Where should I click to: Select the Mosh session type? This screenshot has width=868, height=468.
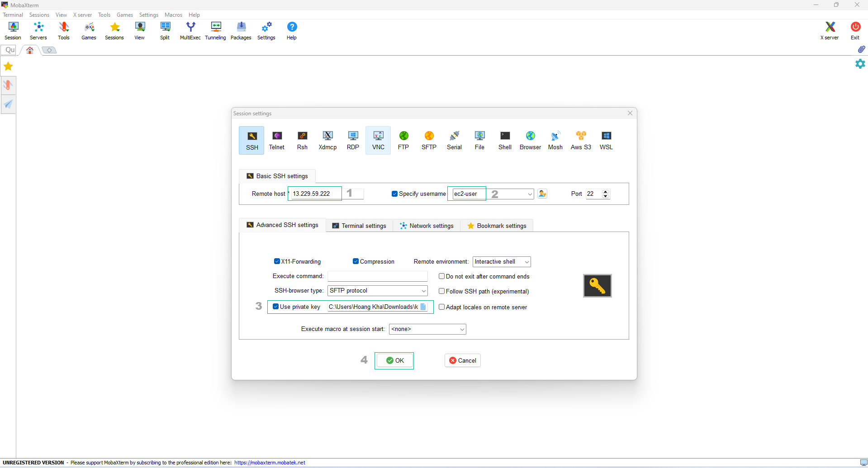click(555, 141)
